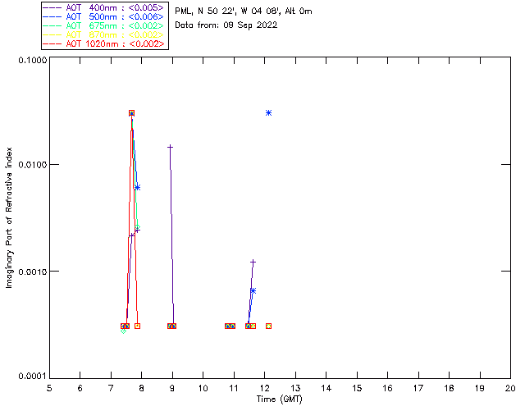
Task: Click the x-axis tick label 8
Action: point(142,388)
